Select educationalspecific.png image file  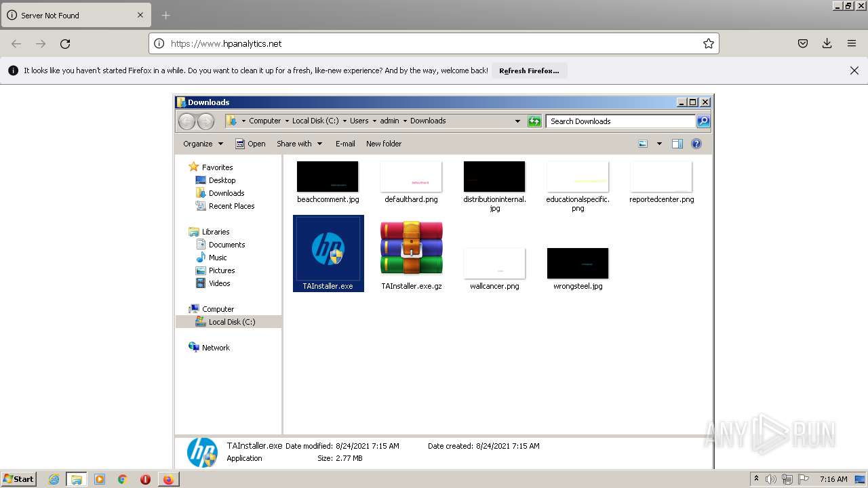pos(578,186)
